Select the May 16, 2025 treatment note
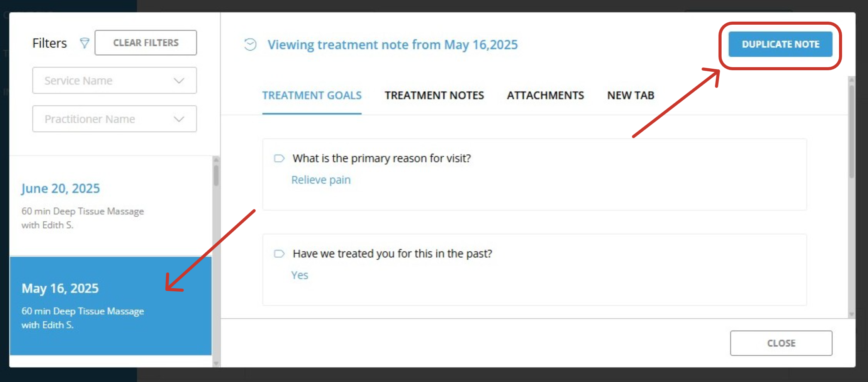This screenshot has height=382, width=868. [110, 306]
